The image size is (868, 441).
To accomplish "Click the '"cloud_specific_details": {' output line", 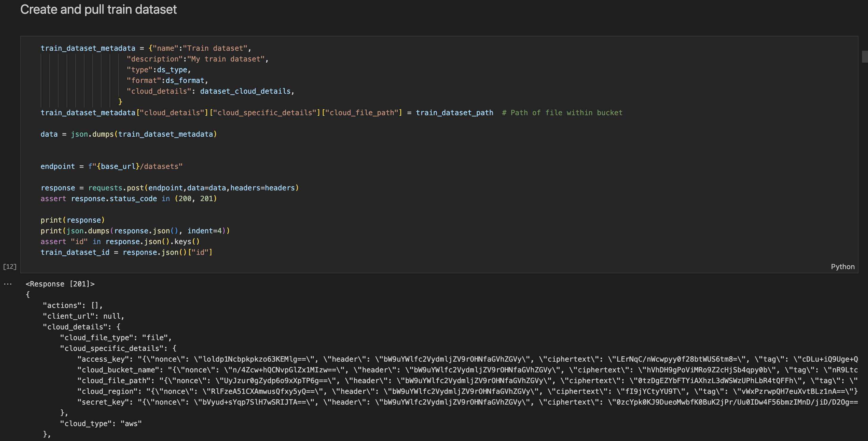I will pos(118,349).
